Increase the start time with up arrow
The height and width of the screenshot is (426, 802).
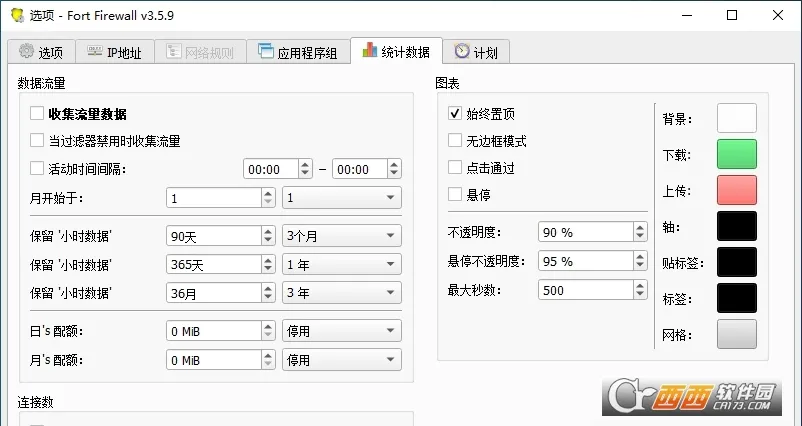coord(305,164)
